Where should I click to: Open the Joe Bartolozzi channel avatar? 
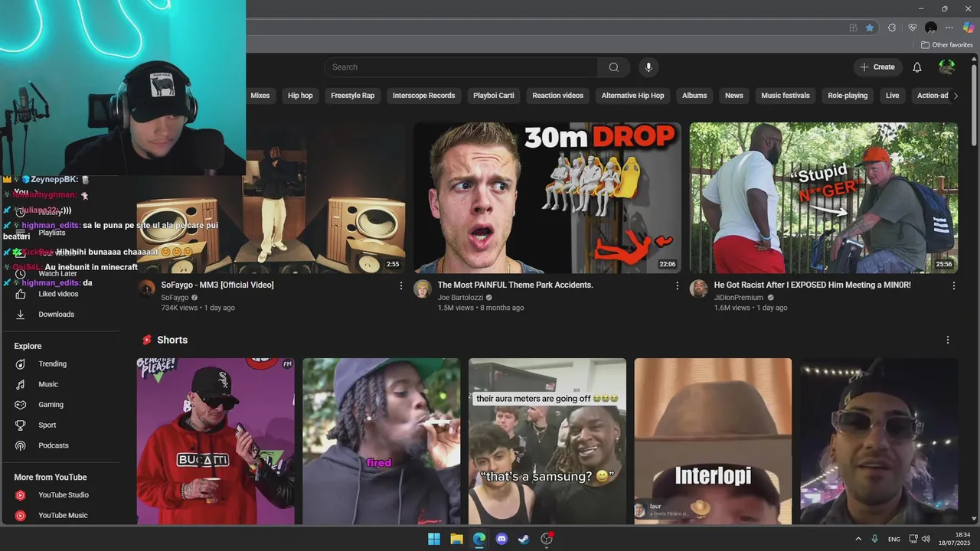point(423,289)
